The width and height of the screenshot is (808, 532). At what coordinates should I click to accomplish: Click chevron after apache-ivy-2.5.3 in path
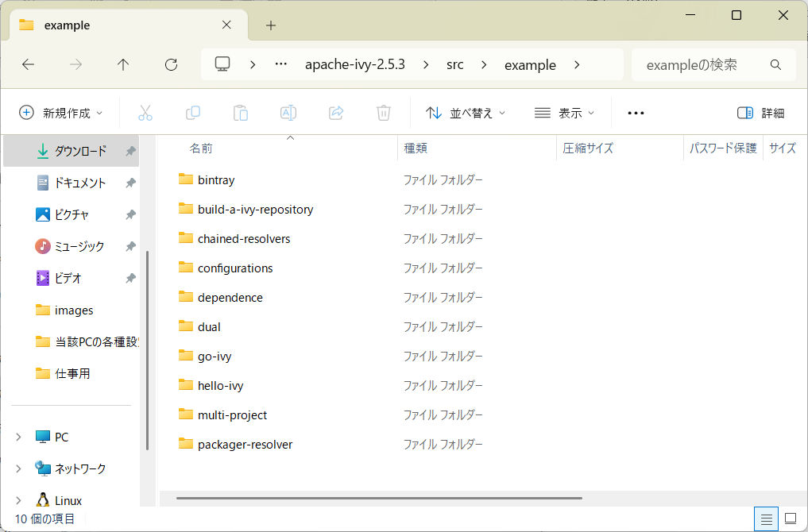tap(426, 64)
